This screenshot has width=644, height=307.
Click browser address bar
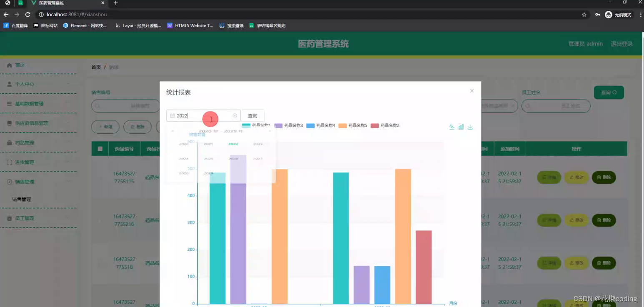click(x=308, y=15)
